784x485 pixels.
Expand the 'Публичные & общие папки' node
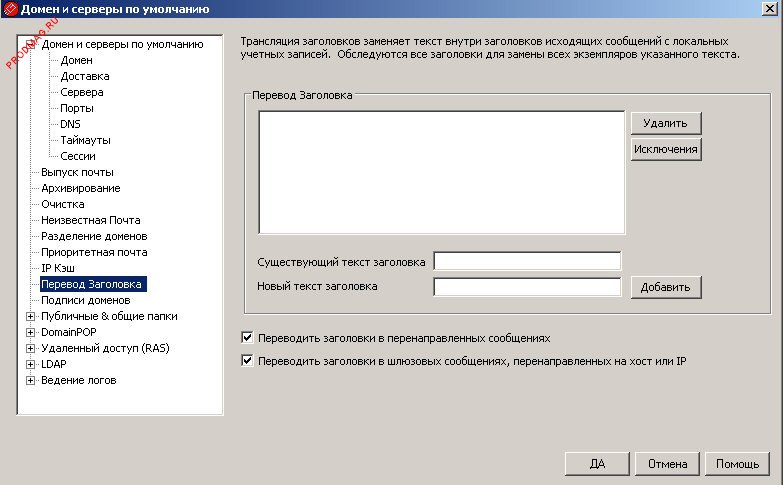30,316
